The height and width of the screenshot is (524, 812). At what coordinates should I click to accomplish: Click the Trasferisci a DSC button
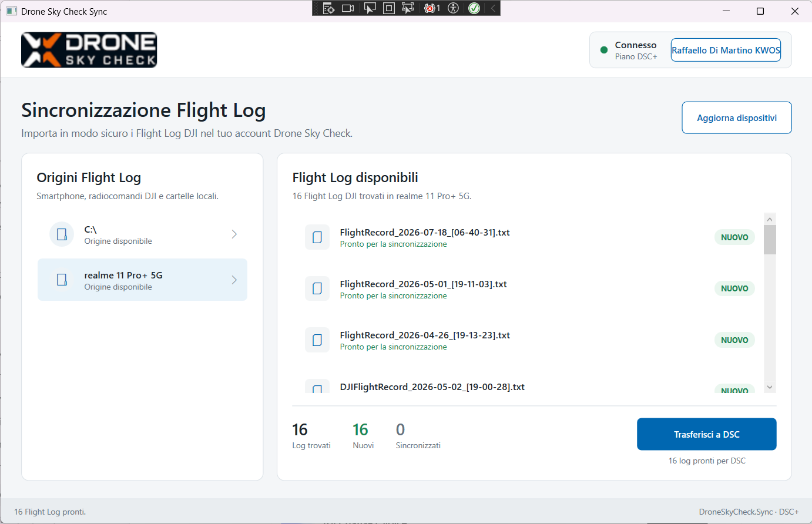tap(707, 434)
